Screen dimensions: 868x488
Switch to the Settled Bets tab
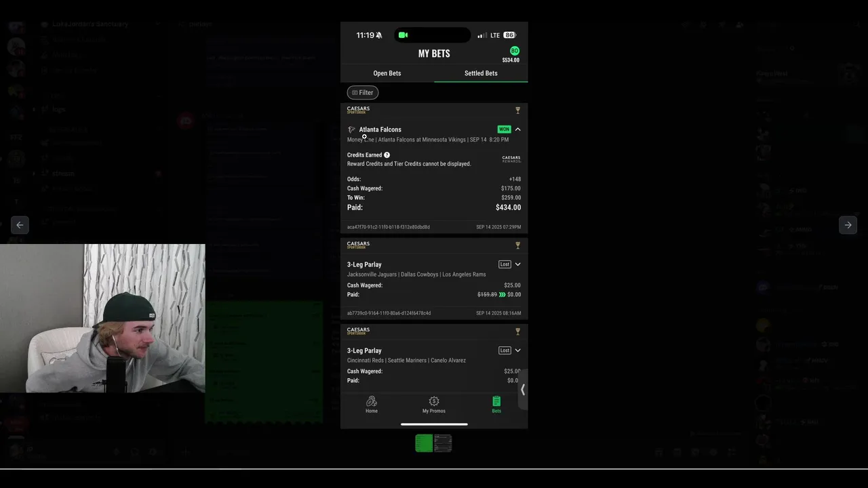(x=481, y=73)
